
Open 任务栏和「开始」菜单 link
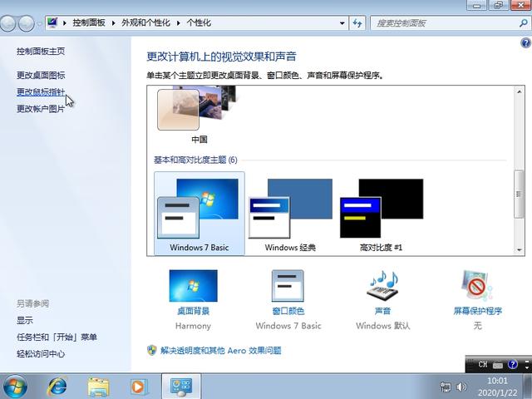coord(57,337)
